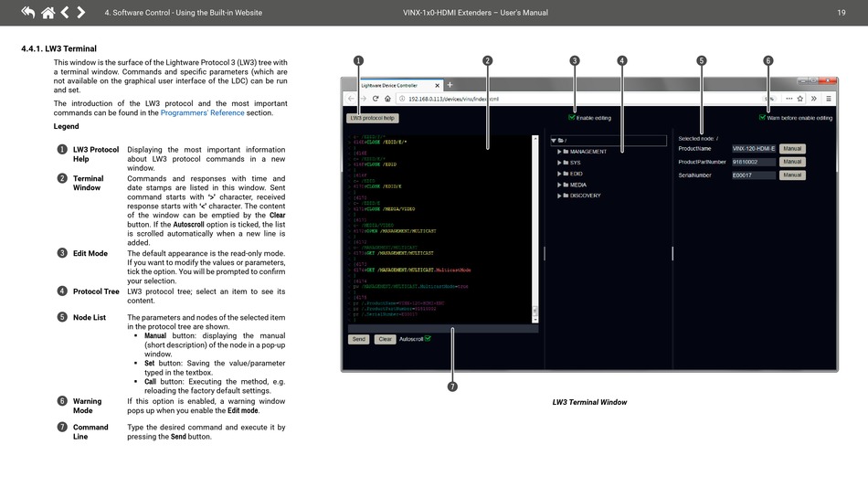The width and height of the screenshot is (868, 487).
Task: Click browser forward arrow in embedded screenshot
Action: coord(363,99)
